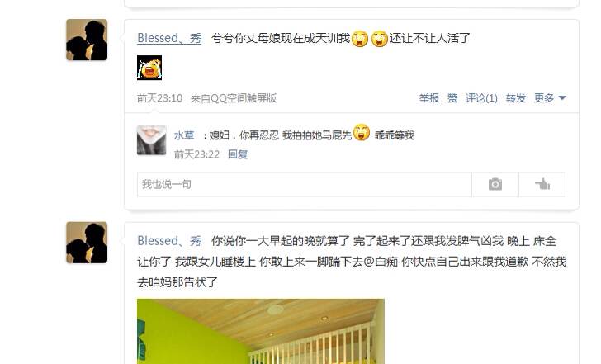Image resolution: width=601 pixels, height=364 pixels.
Task: Click first post's silhouette couple avatar
Action: coord(87,40)
